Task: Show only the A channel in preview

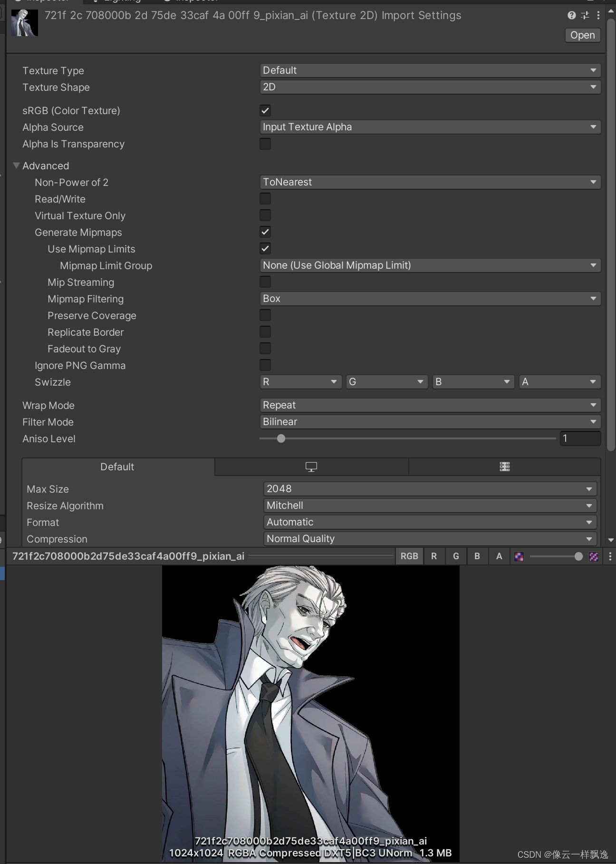Action: click(499, 556)
